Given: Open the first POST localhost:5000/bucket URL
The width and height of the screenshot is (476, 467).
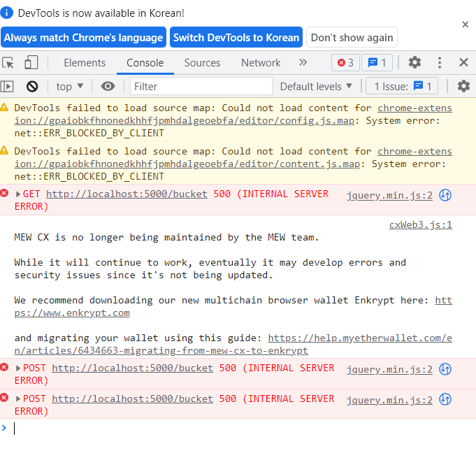Looking at the screenshot, I should pos(132,368).
